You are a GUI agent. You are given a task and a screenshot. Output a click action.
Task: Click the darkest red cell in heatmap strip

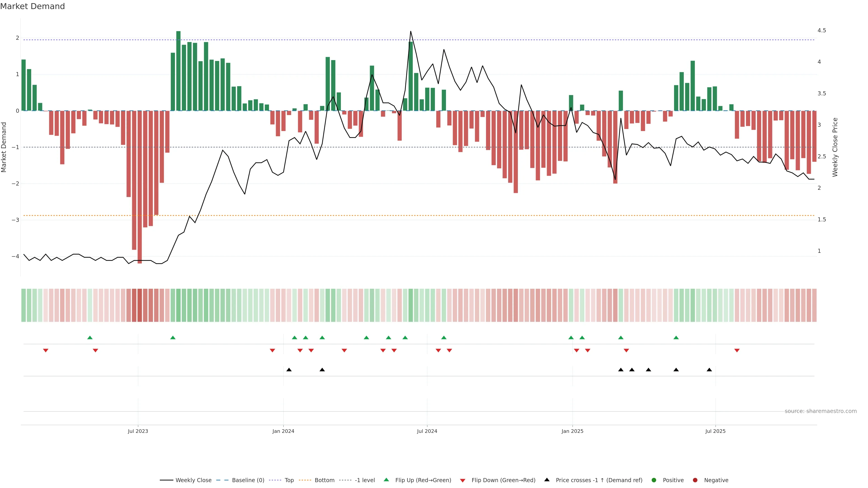click(x=139, y=305)
